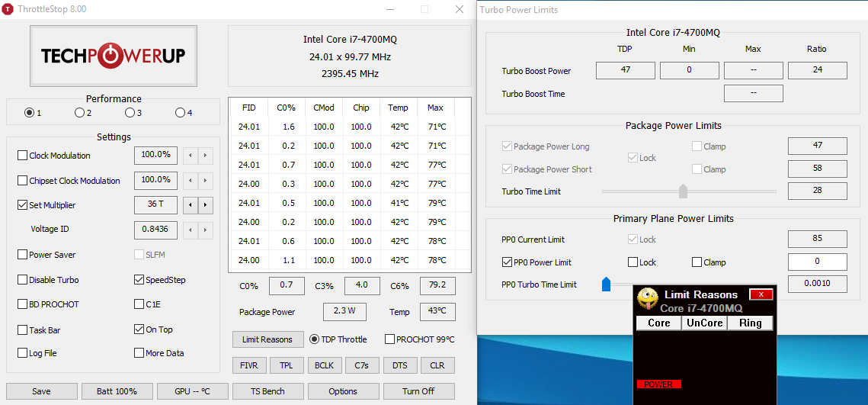Click the Set Multiplier 36 T value box
The height and width of the screenshot is (405, 868).
(155, 205)
